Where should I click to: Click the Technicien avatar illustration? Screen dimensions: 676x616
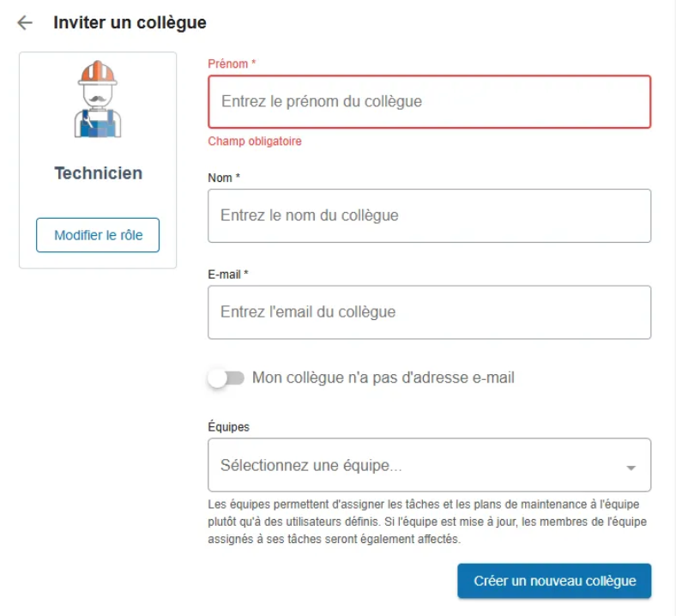coord(98,100)
